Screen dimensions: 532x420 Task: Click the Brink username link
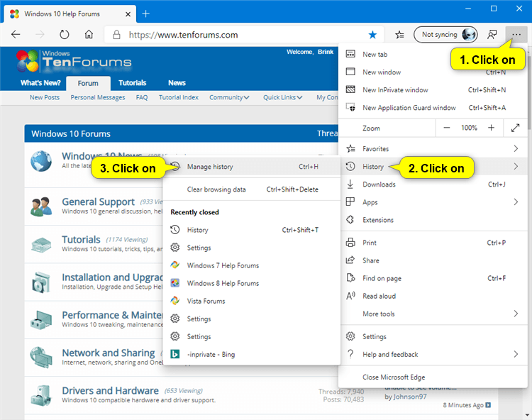(x=326, y=52)
